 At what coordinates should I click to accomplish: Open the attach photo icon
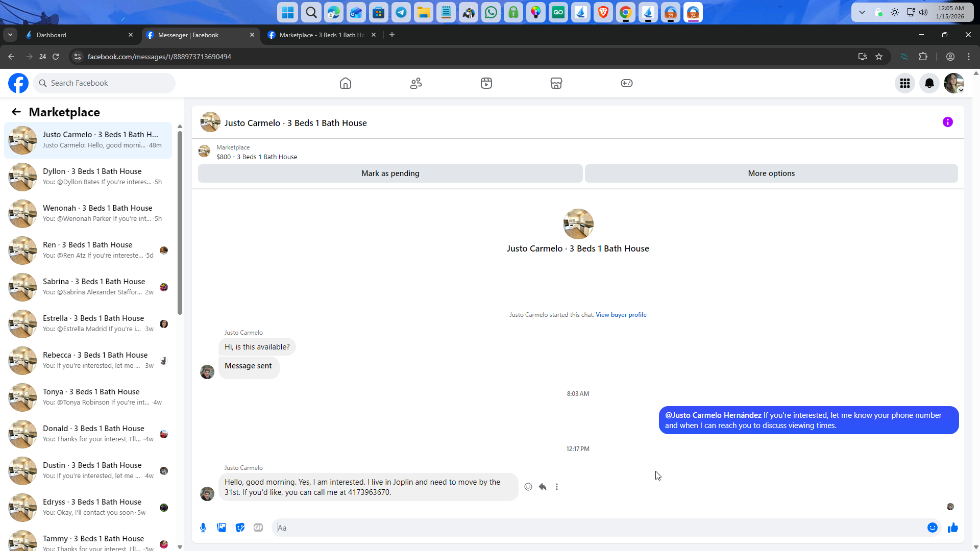(222, 528)
